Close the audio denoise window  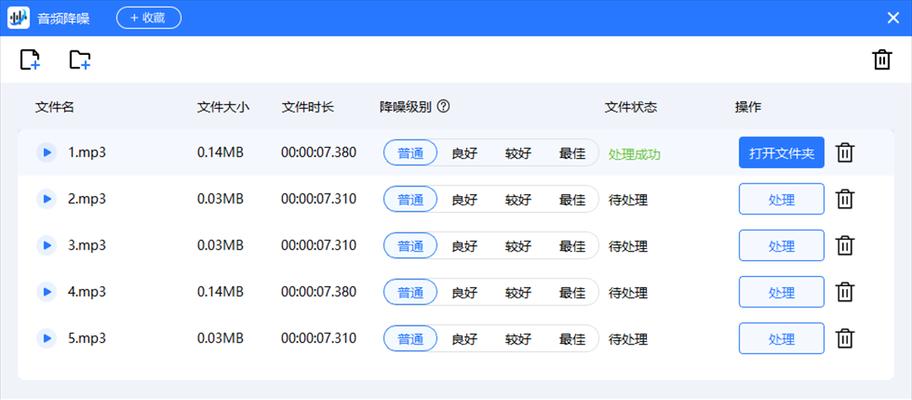click(x=893, y=18)
